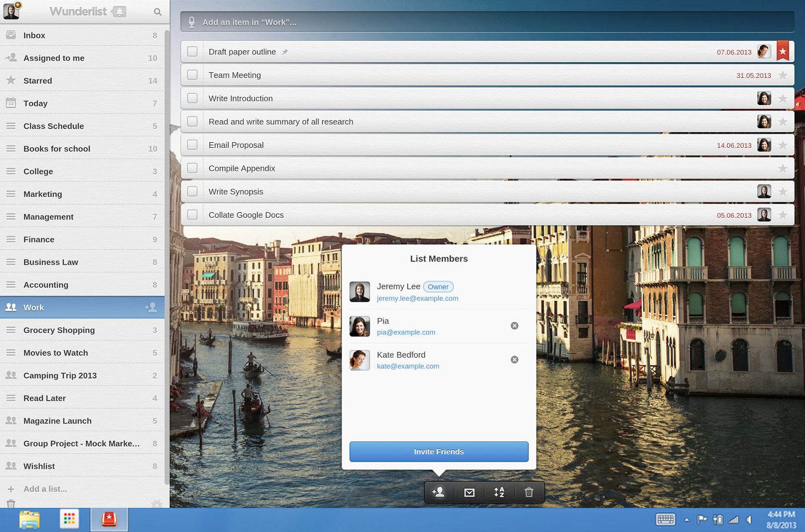Screen dimensions: 805x532
Task: Check off the Draft paper outline task
Action: tap(192, 52)
